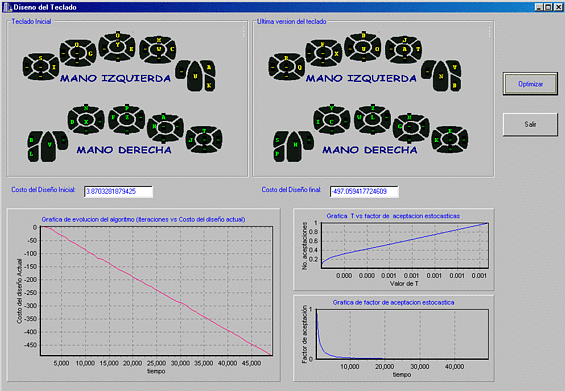Screen dimensions: 565x391
Task: Click the green L thumb key, initial keyboard
Action: [x=32, y=154]
